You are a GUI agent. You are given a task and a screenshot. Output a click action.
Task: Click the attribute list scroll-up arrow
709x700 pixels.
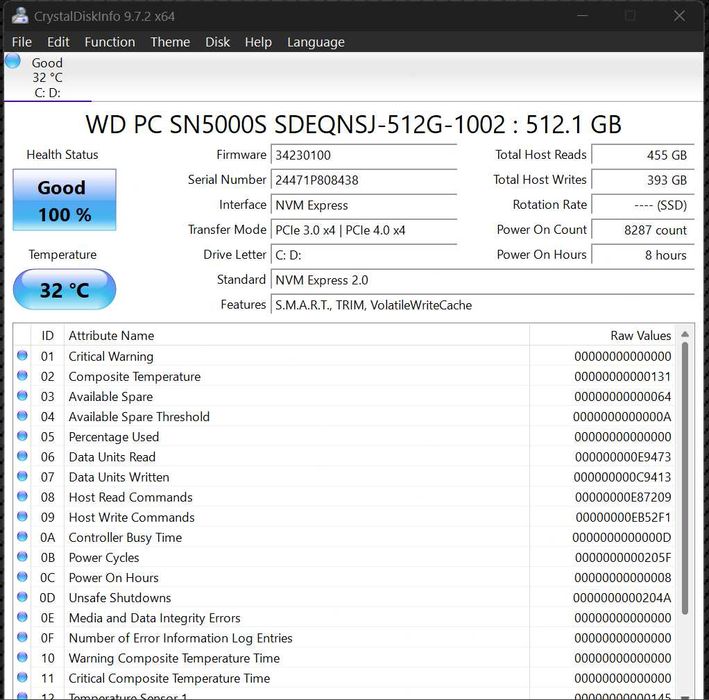point(685,335)
